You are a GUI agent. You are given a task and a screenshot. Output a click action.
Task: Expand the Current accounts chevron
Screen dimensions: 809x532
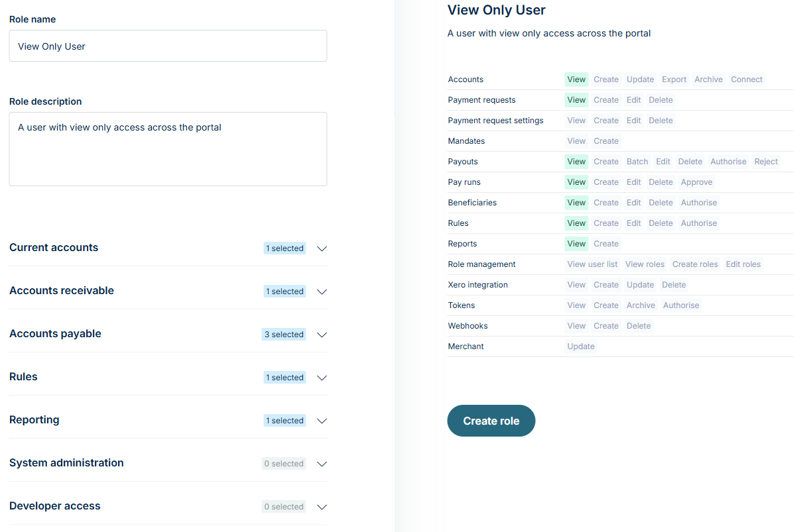click(x=322, y=248)
